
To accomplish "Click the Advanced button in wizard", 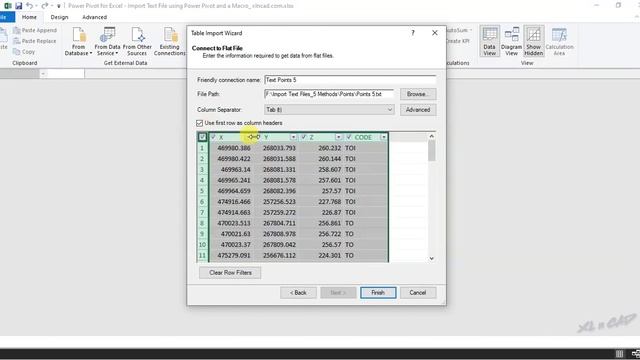I will 418,110.
